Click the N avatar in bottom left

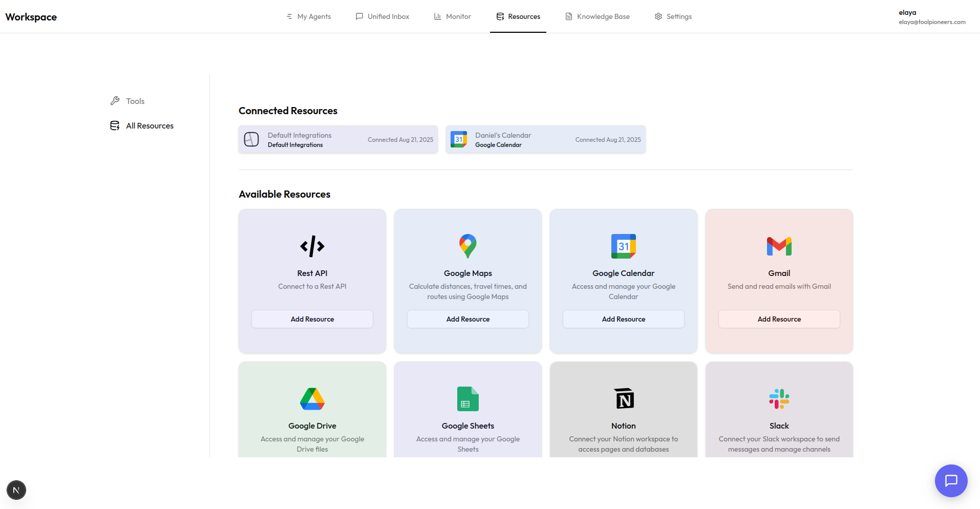(x=16, y=490)
